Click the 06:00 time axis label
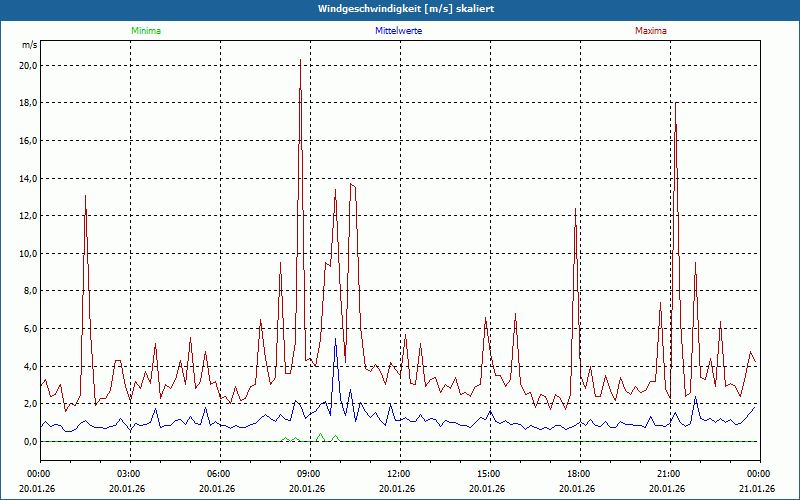This screenshot has height=500, width=800. point(218,474)
